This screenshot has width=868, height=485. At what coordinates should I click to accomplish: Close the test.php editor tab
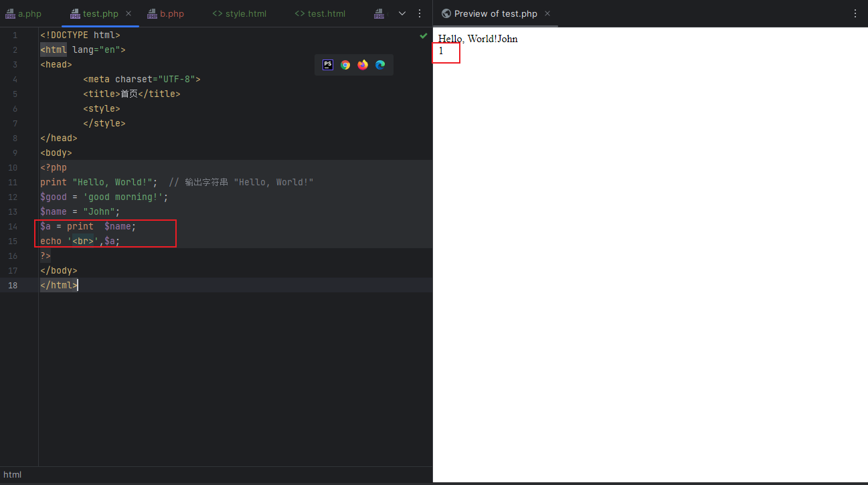click(x=128, y=13)
